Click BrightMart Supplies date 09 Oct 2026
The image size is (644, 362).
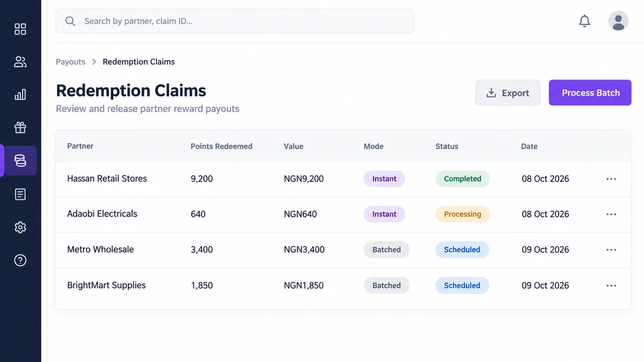click(545, 285)
